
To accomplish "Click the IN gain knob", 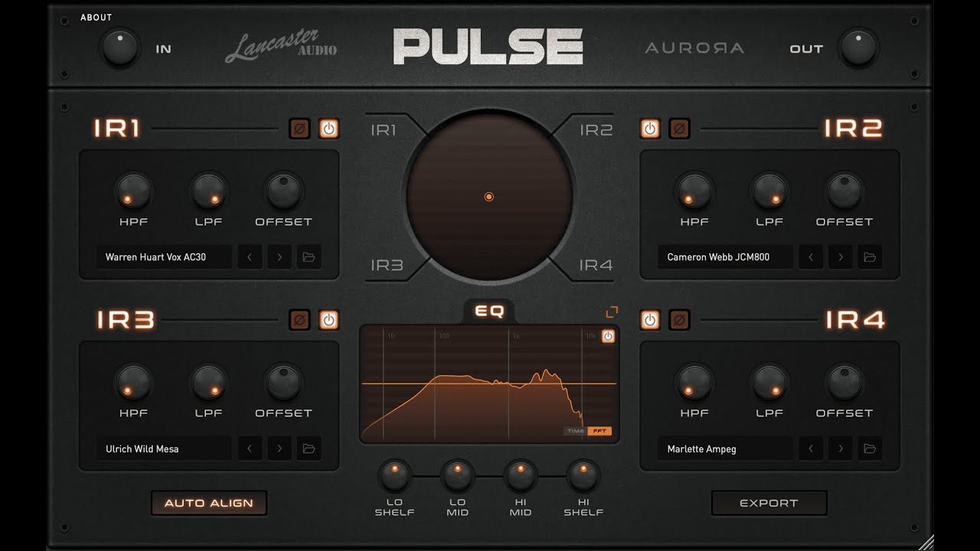I will [120, 47].
